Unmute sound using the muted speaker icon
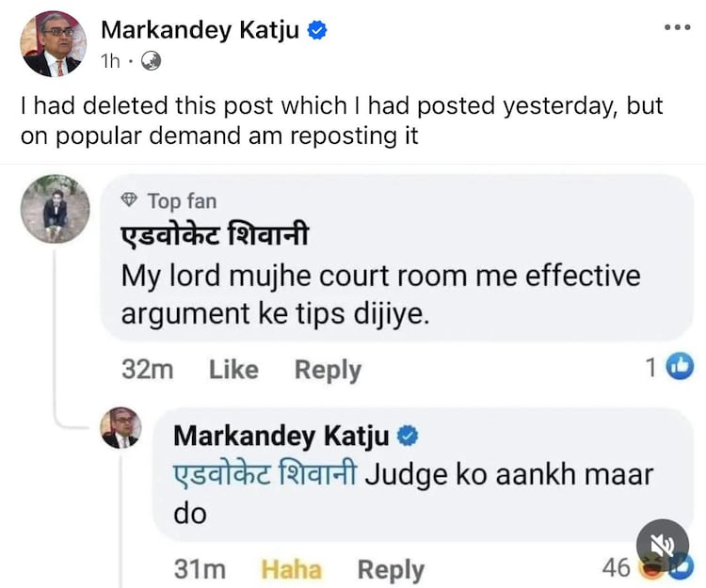Screen dimensions: 706x588 [663, 546]
